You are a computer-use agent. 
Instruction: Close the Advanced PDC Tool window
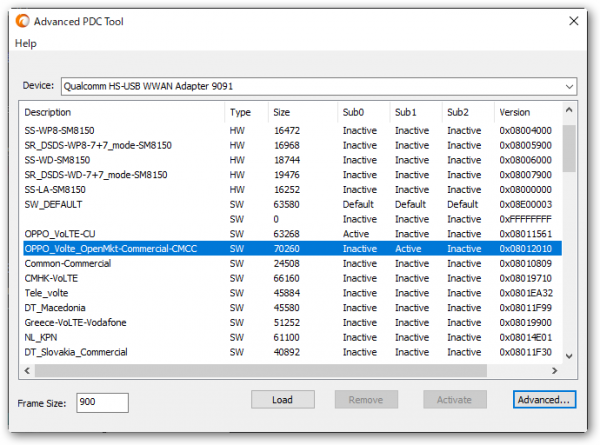pyautogui.click(x=574, y=21)
